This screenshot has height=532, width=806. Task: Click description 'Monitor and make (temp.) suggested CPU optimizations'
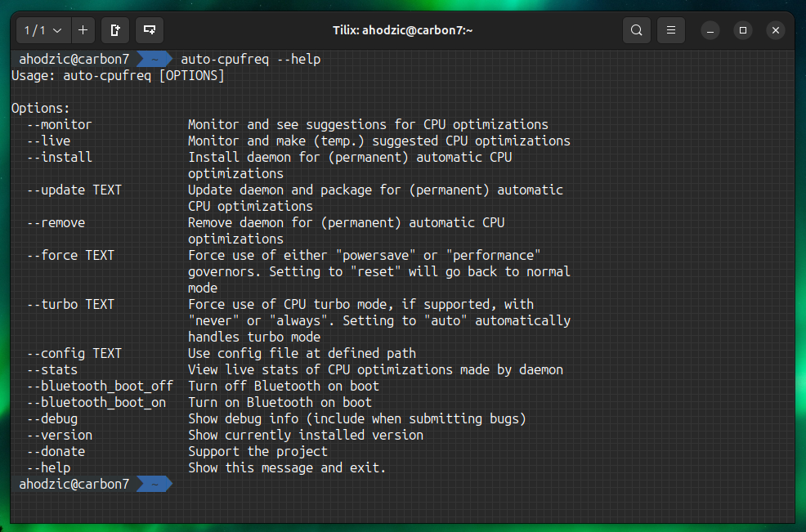coord(379,141)
